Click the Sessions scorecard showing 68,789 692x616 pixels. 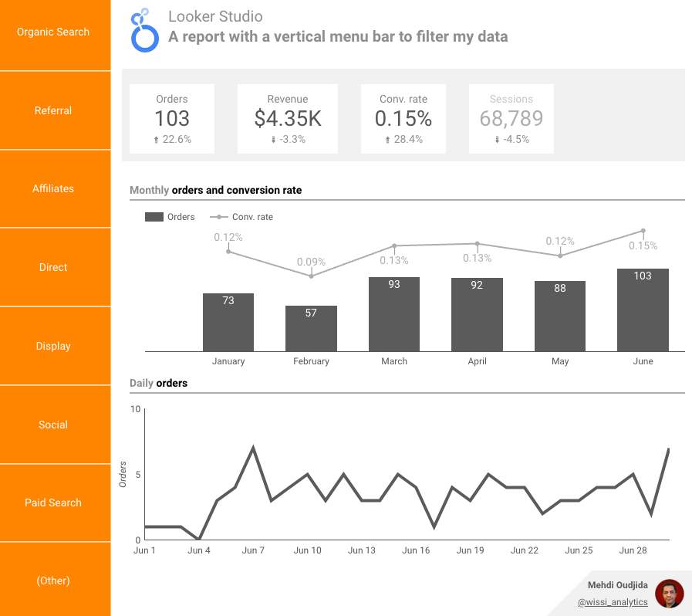(511, 119)
